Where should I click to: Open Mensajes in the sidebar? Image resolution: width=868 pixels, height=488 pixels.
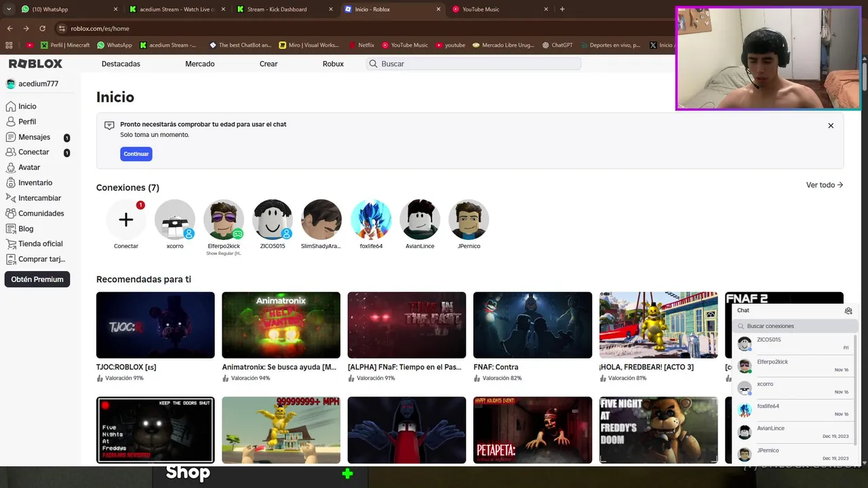37,137
